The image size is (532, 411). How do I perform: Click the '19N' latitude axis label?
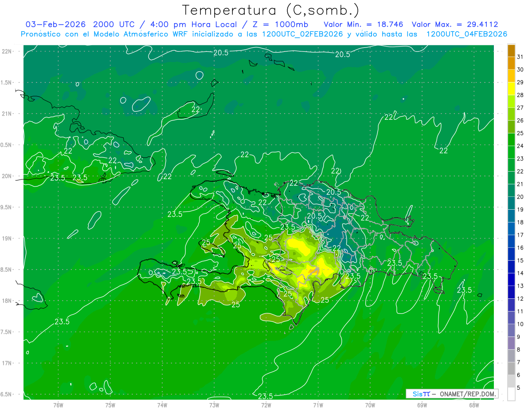(x=8, y=238)
